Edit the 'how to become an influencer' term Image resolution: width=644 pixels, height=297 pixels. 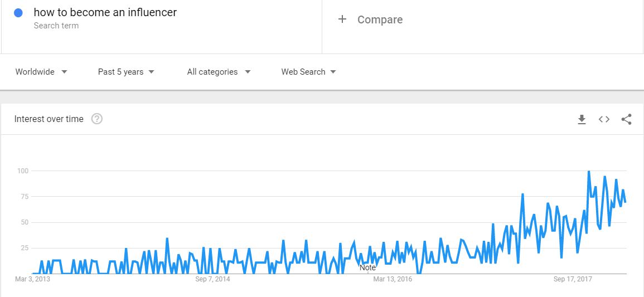(x=105, y=12)
